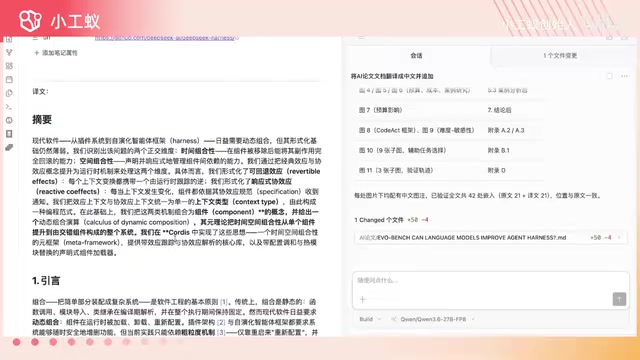Click +58 count beside 1 Changed 个文件
The image size is (640, 360).
coord(413,220)
